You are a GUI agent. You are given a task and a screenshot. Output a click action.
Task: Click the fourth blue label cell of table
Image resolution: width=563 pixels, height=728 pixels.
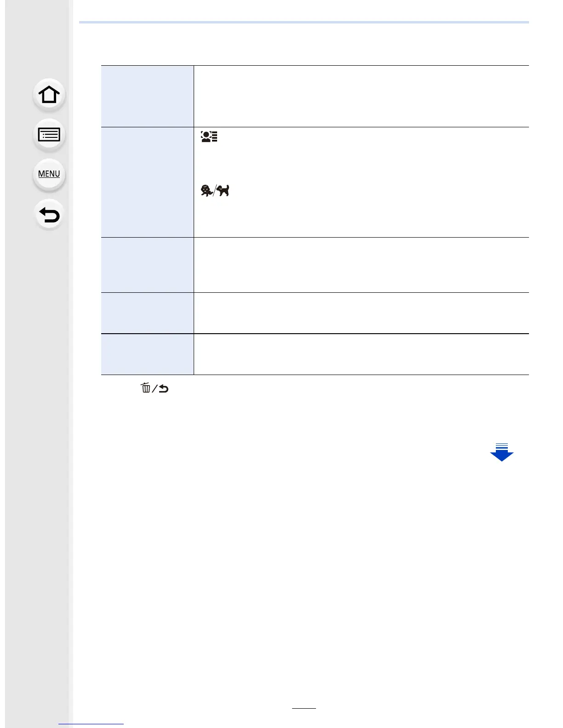pyautogui.click(x=147, y=313)
